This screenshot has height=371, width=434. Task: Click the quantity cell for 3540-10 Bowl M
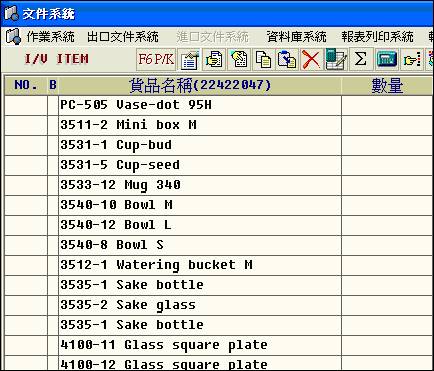click(x=387, y=205)
